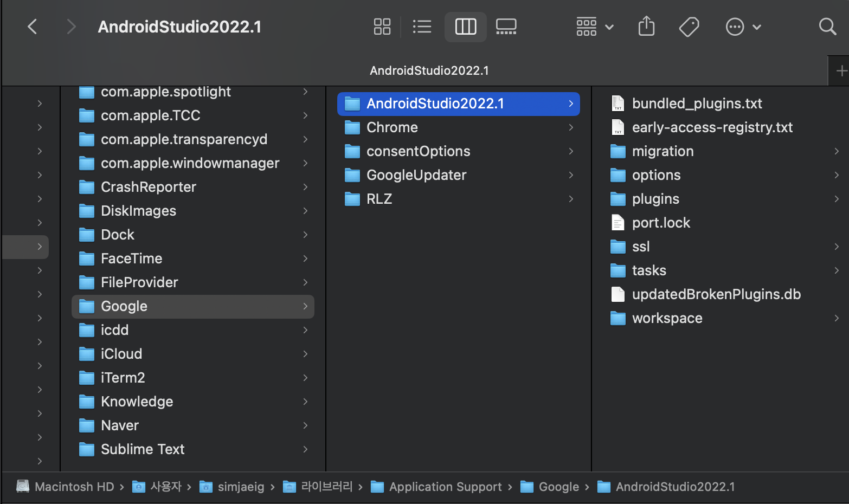Image resolution: width=849 pixels, height=504 pixels.
Task: Click the AndroidStudio2022.1 tab
Action: click(x=429, y=70)
